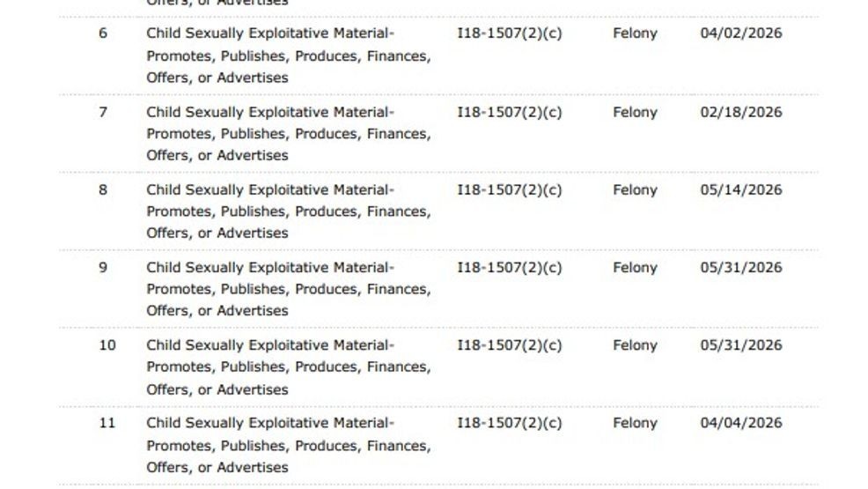868x489 pixels.
Task: Click the count number 11 cell
Action: click(x=107, y=423)
